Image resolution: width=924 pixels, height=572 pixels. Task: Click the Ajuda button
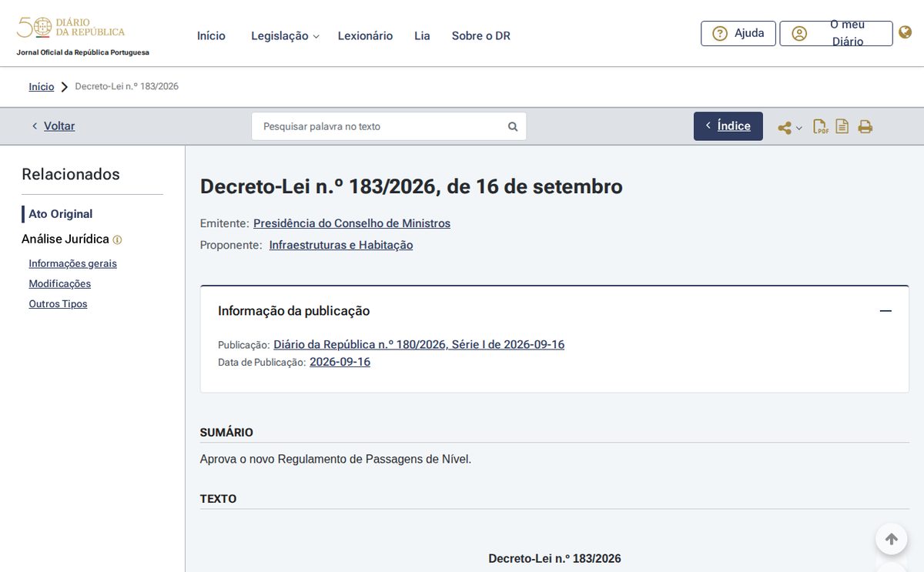738,33
